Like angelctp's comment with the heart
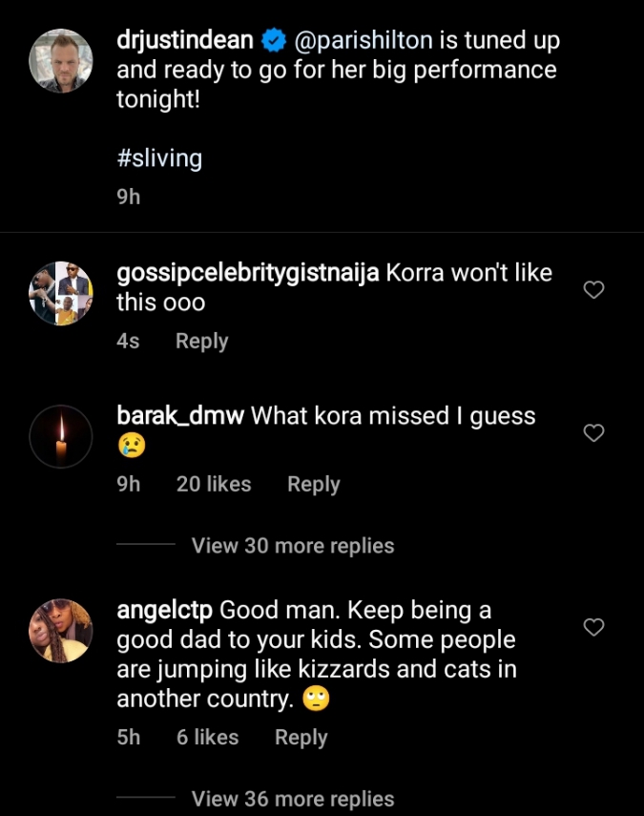Image resolution: width=644 pixels, height=816 pixels. [x=593, y=627]
